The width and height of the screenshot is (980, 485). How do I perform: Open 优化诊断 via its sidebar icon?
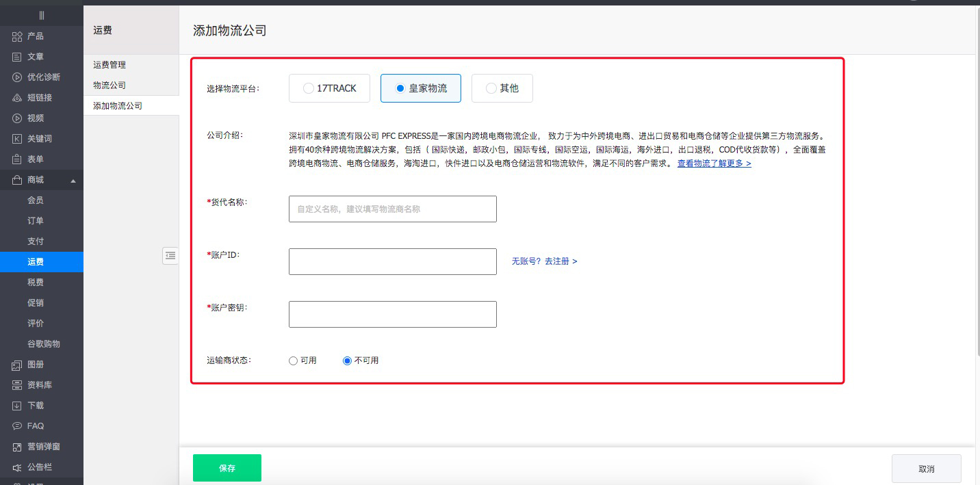[x=17, y=77]
